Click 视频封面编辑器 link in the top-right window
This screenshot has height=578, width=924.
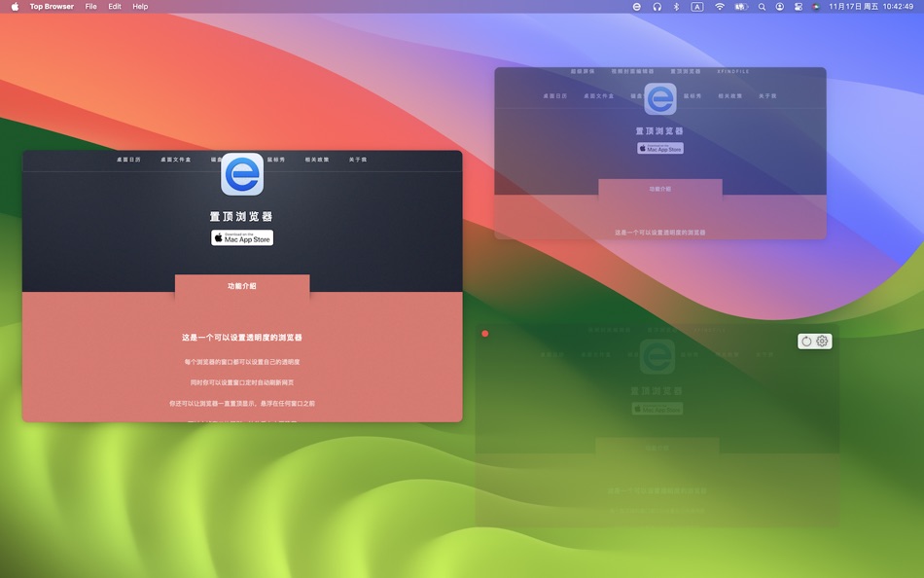(632, 71)
